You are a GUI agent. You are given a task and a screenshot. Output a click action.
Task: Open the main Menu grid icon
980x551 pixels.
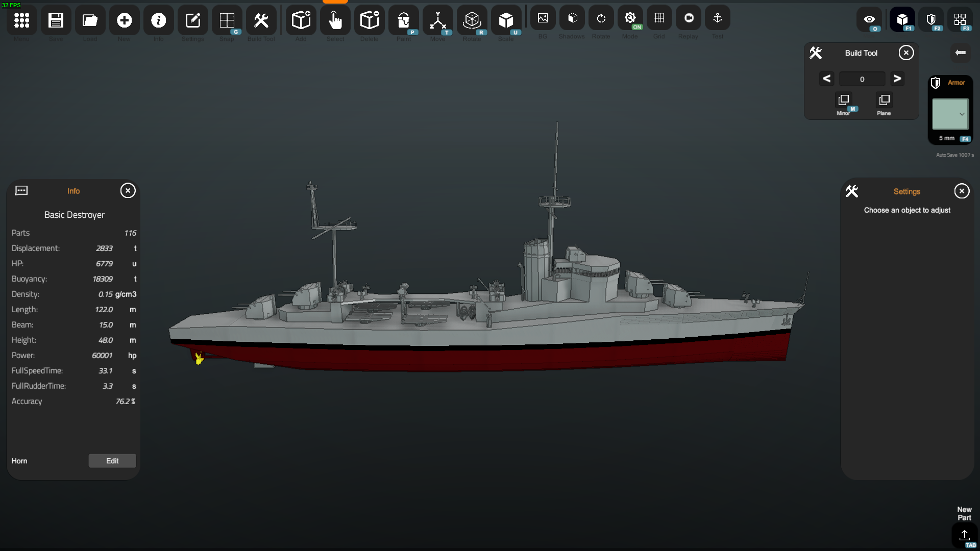pos(21,20)
